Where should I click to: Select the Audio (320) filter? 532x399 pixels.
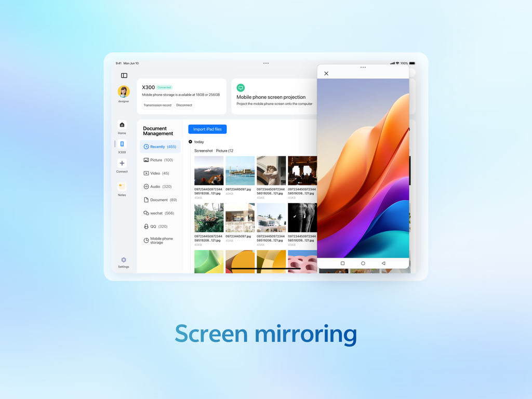tap(157, 187)
